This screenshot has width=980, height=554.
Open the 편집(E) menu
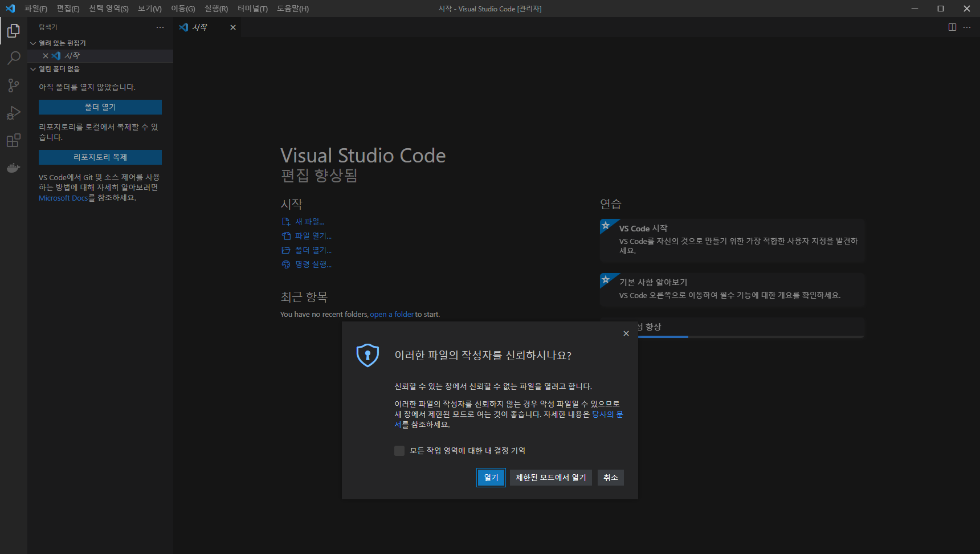pos(68,9)
